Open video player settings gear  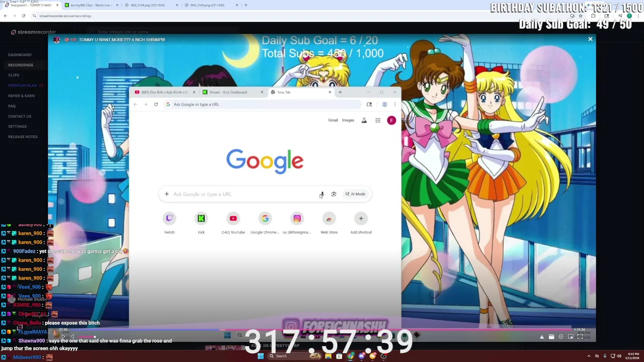[561, 337]
